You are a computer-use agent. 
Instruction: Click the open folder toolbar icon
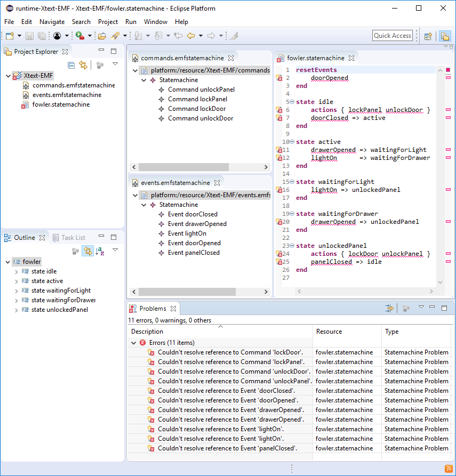(x=102, y=36)
